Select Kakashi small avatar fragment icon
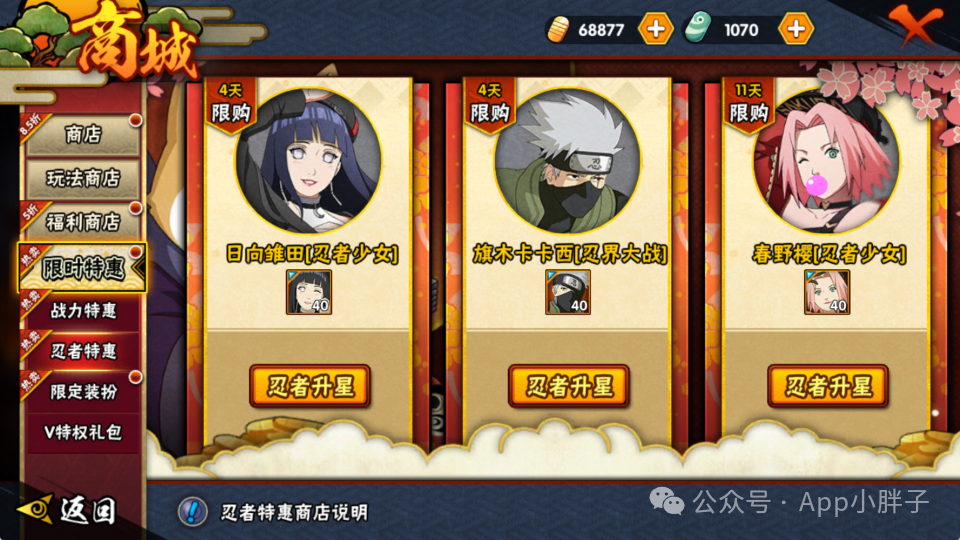 point(568,292)
